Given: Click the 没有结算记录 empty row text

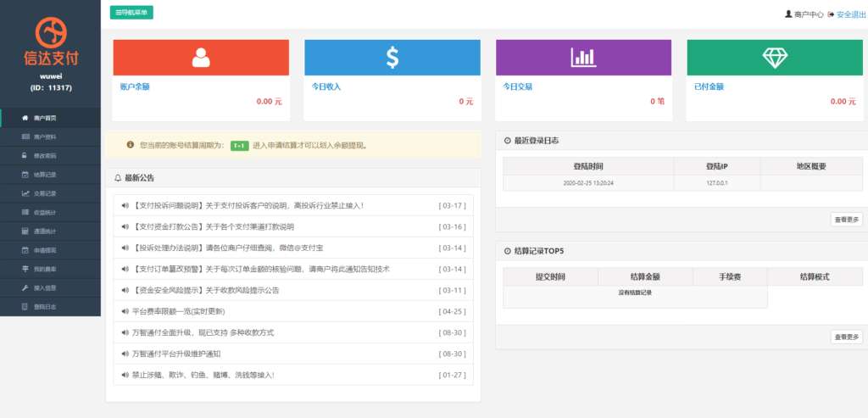Looking at the screenshot, I should click(635, 293).
